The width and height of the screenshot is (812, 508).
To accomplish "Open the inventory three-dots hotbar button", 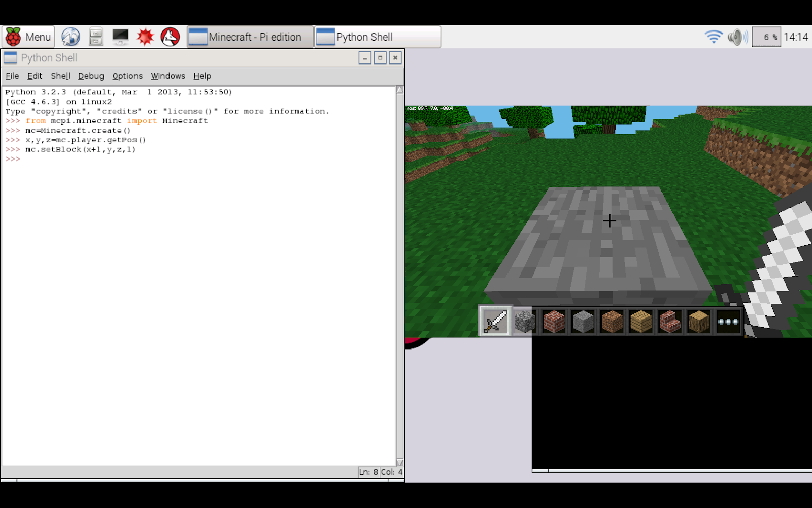I will click(x=728, y=322).
